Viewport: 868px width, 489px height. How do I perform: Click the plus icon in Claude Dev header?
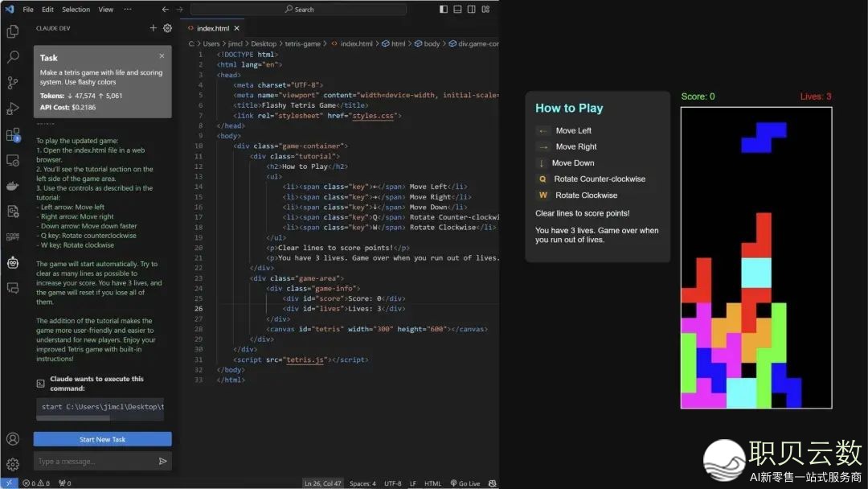click(154, 27)
